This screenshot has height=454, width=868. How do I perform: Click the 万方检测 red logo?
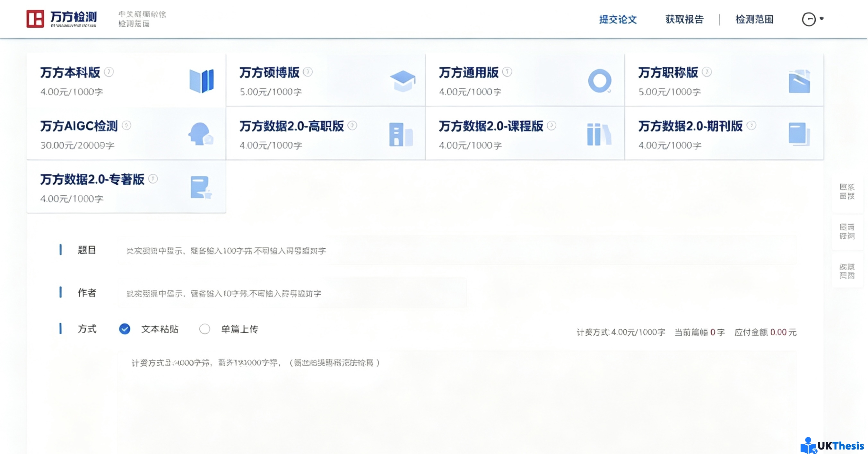[x=35, y=19]
